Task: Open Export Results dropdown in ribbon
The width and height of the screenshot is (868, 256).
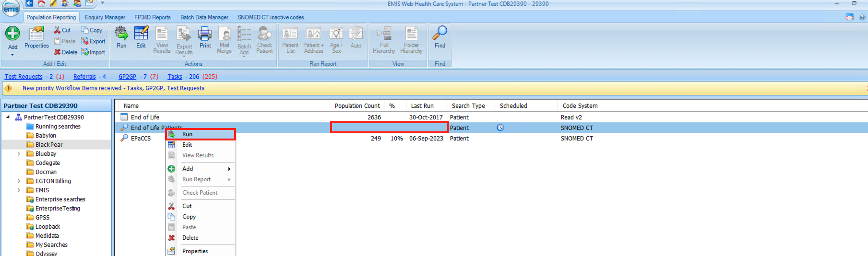Action: click(184, 56)
